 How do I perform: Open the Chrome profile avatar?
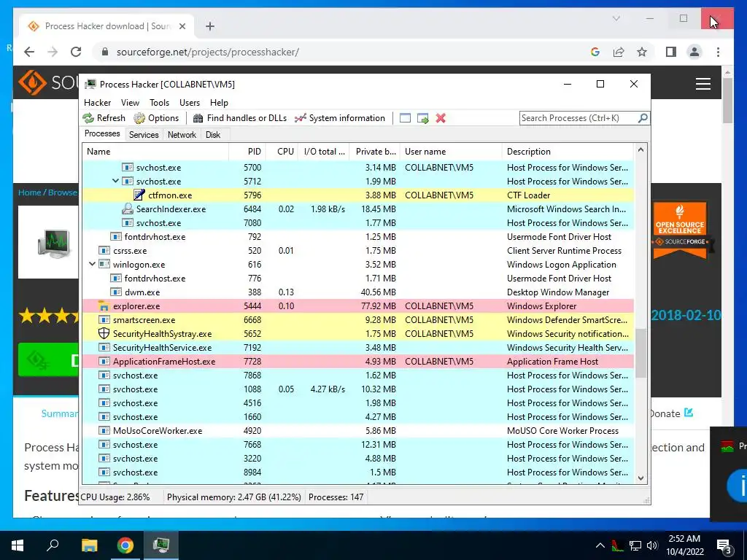(694, 52)
